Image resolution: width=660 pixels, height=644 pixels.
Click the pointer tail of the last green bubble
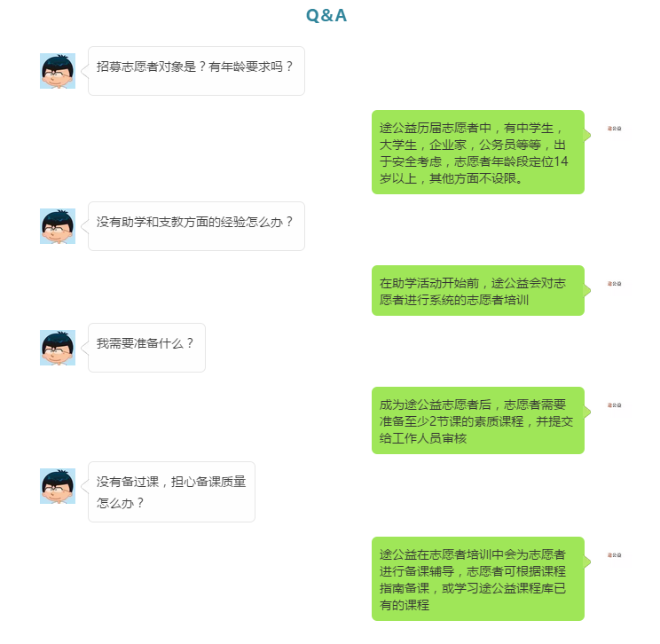[587, 562]
